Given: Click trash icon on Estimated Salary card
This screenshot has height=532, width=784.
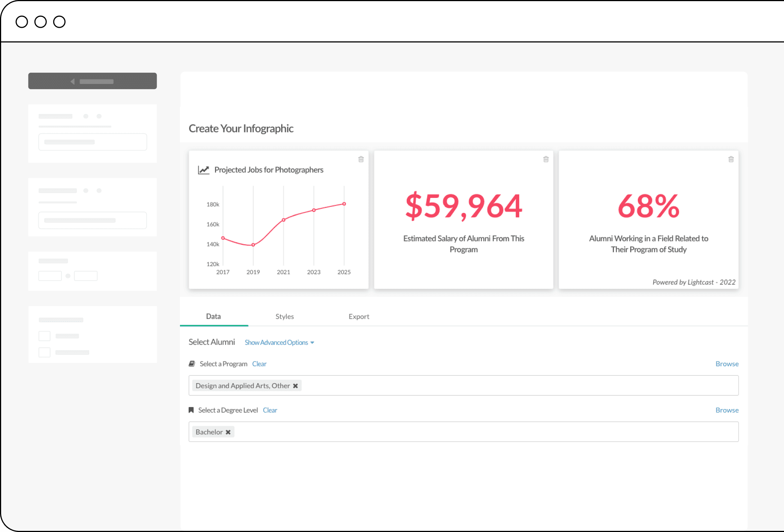Looking at the screenshot, I should [546, 159].
